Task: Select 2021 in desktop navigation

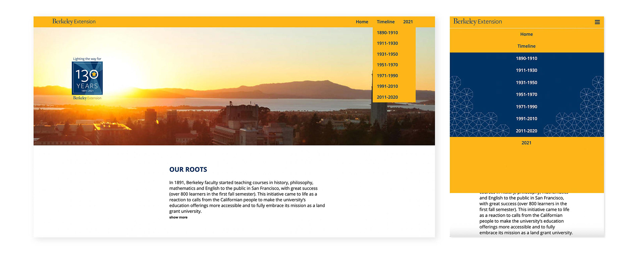Action: [408, 22]
